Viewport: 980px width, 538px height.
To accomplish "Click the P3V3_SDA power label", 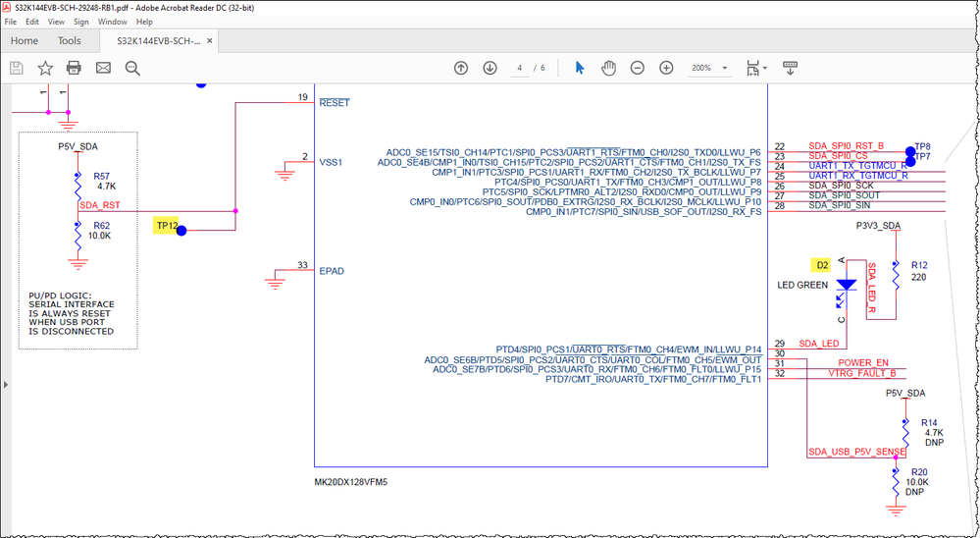I will click(x=878, y=225).
